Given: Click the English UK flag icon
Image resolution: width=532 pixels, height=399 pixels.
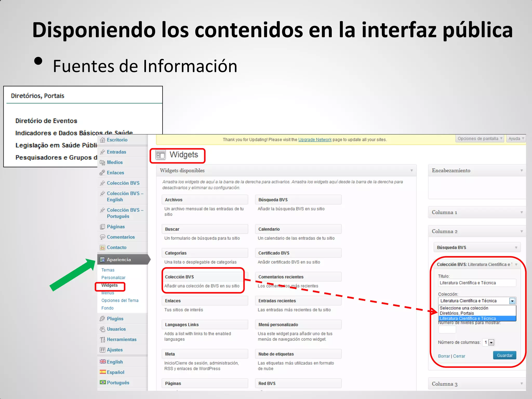Looking at the screenshot, I should click(103, 362).
